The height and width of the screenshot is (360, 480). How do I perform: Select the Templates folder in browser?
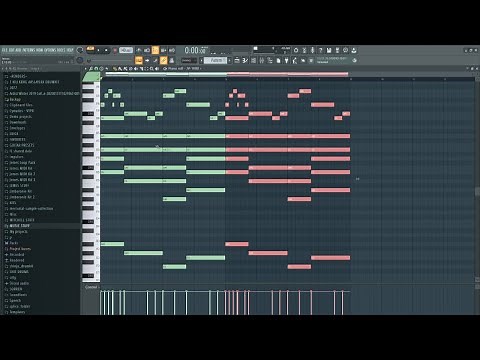tap(17, 312)
